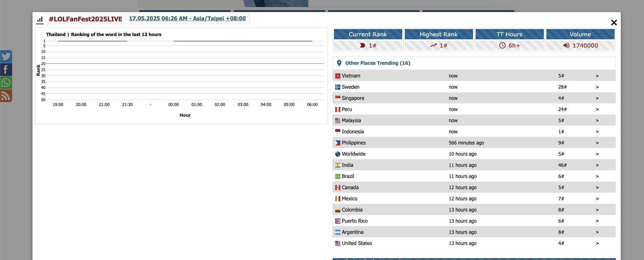Screen dimensions: 644x260
Task: Open the Indonesia country name
Action: [353, 132]
